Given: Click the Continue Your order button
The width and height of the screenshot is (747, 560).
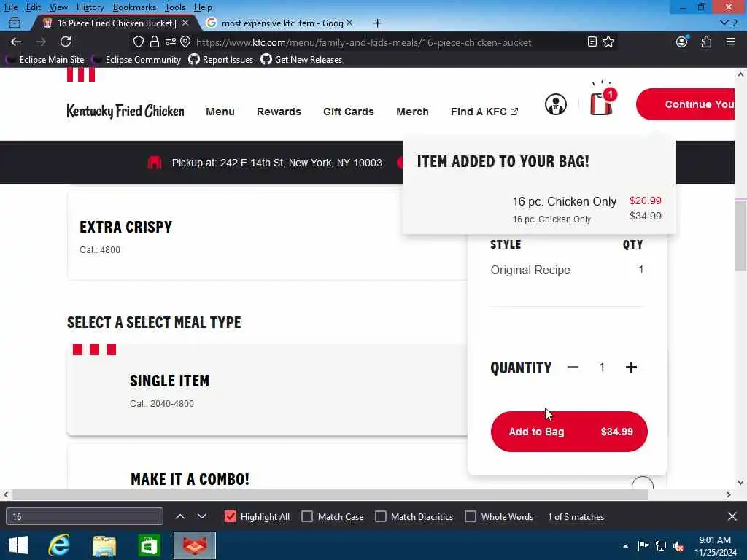Looking at the screenshot, I should pyautogui.click(x=686, y=104).
